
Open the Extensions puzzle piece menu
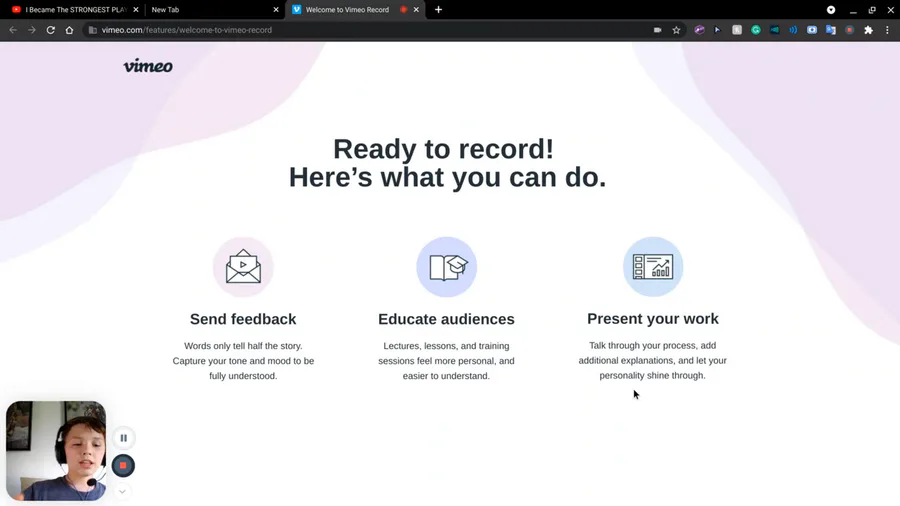(868, 30)
